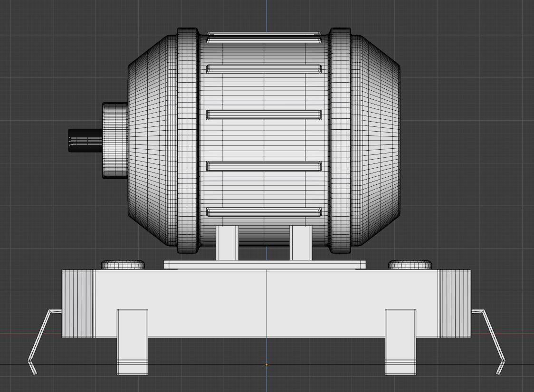Select the black motor shaft

pos(85,140)
